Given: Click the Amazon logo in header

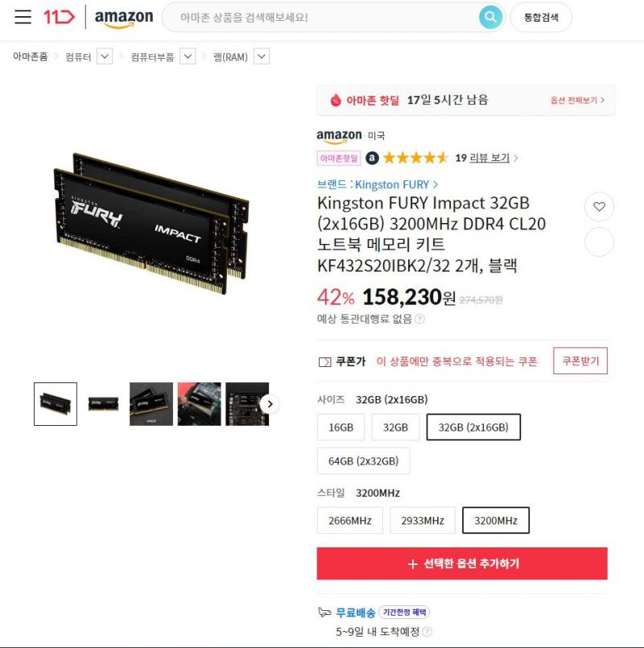Looking at the screenshot, I should coord(124,19).
